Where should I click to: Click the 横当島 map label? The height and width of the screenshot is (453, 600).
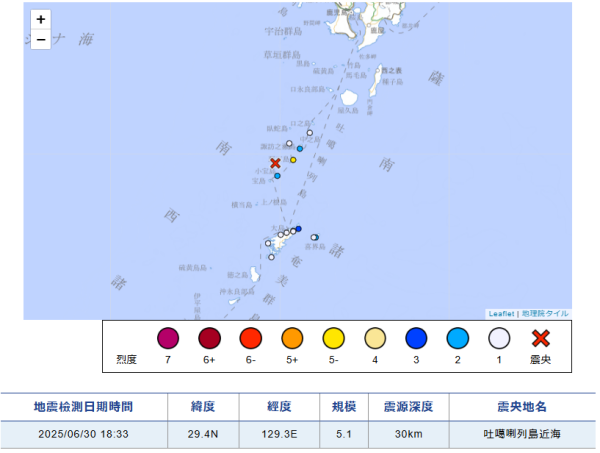(x=242, y=205)
